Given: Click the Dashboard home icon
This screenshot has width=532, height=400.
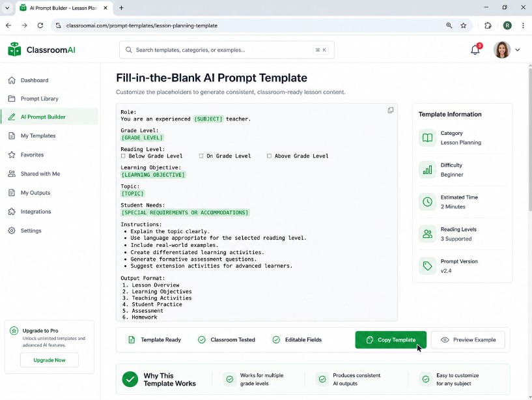Looking at the screenshot, I should (x=12, y=80).
